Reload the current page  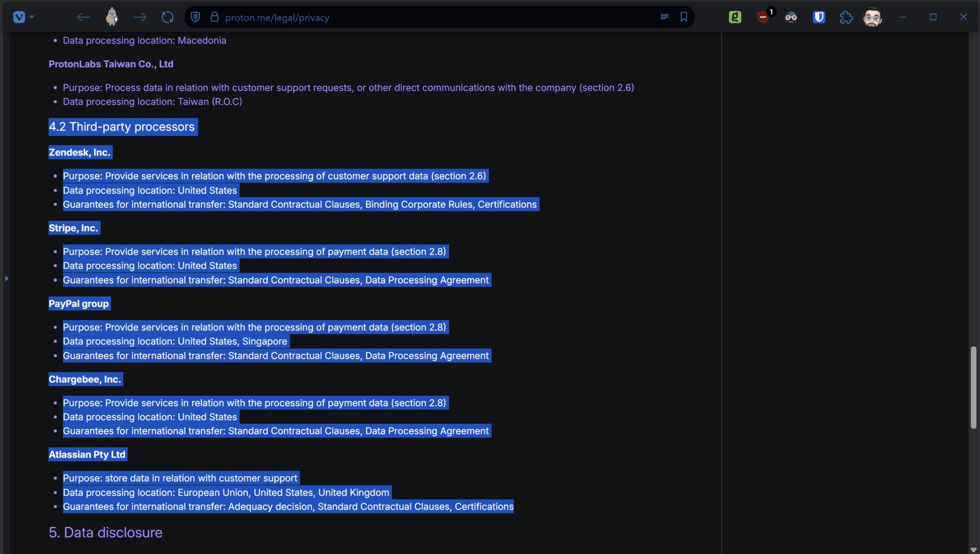(x=167, y=17)
